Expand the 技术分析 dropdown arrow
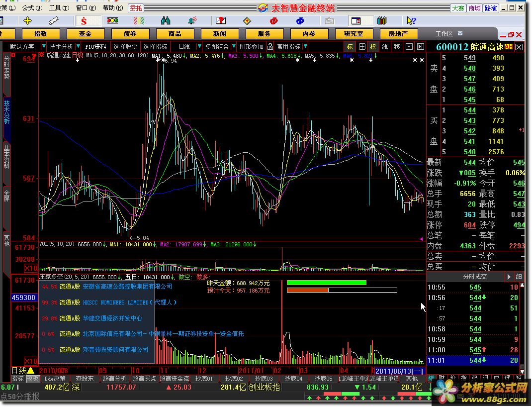Viewport: 532px width, 407px height. (x=78, y=46)
